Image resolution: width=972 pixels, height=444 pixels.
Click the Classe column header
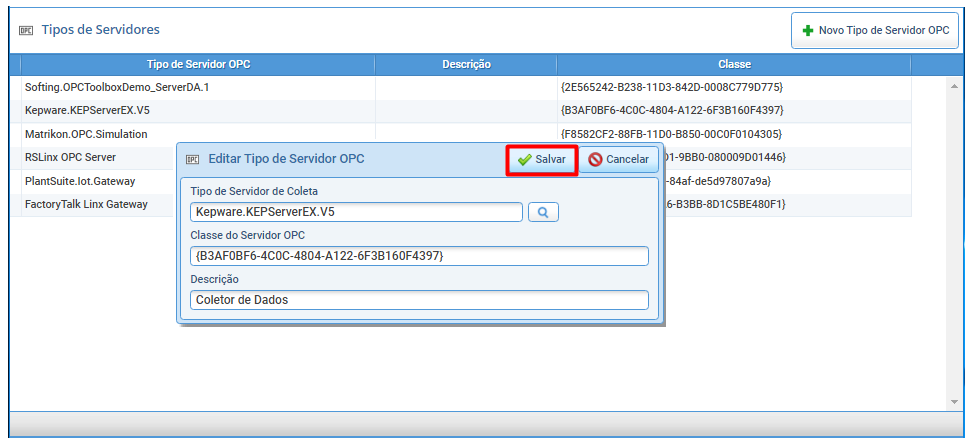click(734, 64)
